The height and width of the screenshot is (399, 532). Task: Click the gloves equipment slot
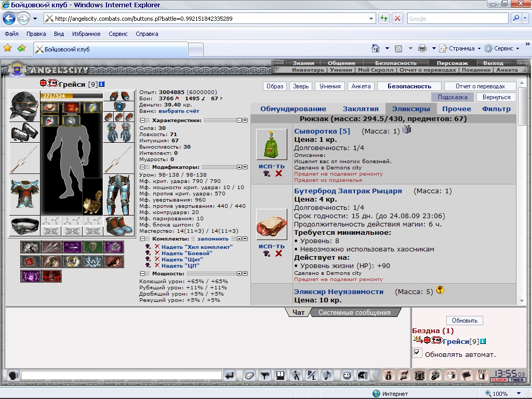[118, 132]
